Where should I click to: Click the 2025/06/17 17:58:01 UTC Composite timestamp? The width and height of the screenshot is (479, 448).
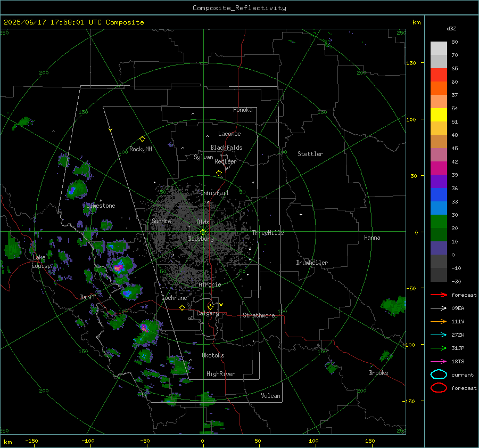[73, 22]
